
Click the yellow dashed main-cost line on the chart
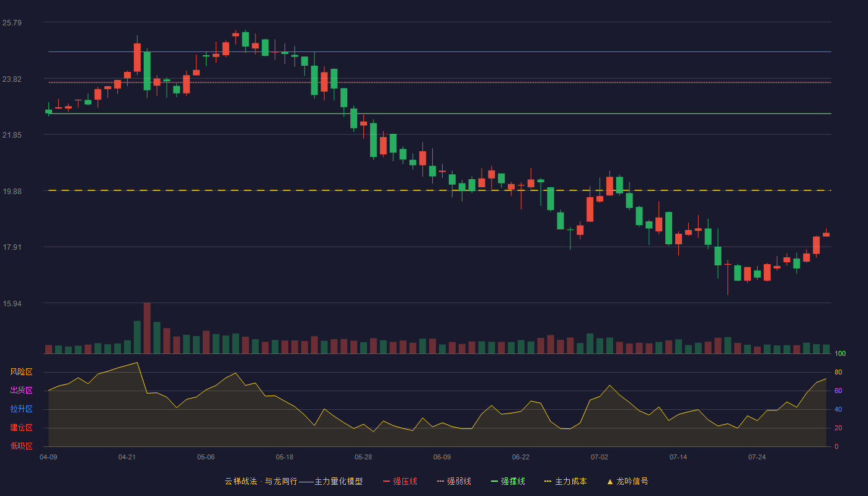[440, 190]
